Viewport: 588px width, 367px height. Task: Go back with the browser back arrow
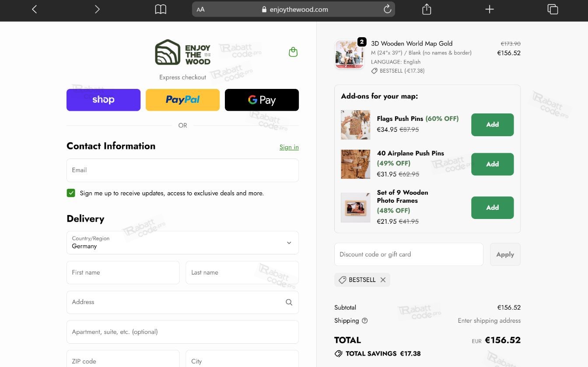(x=35, y=9)
